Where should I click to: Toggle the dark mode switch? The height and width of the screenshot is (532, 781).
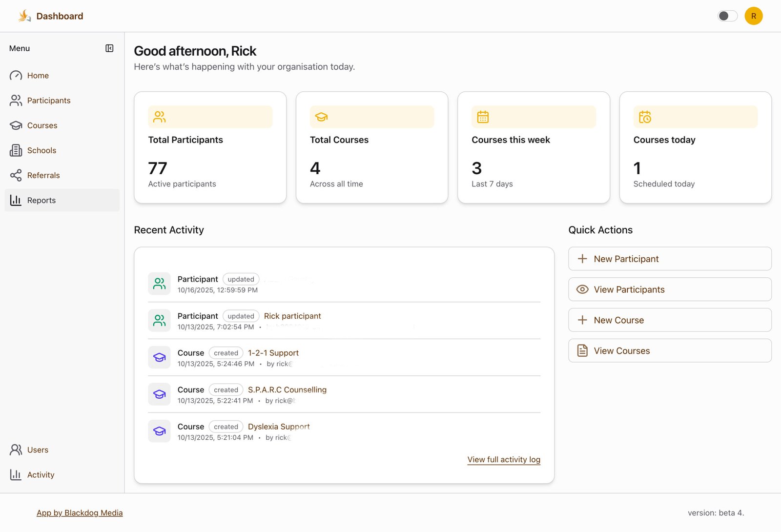(x=727, y=16)
